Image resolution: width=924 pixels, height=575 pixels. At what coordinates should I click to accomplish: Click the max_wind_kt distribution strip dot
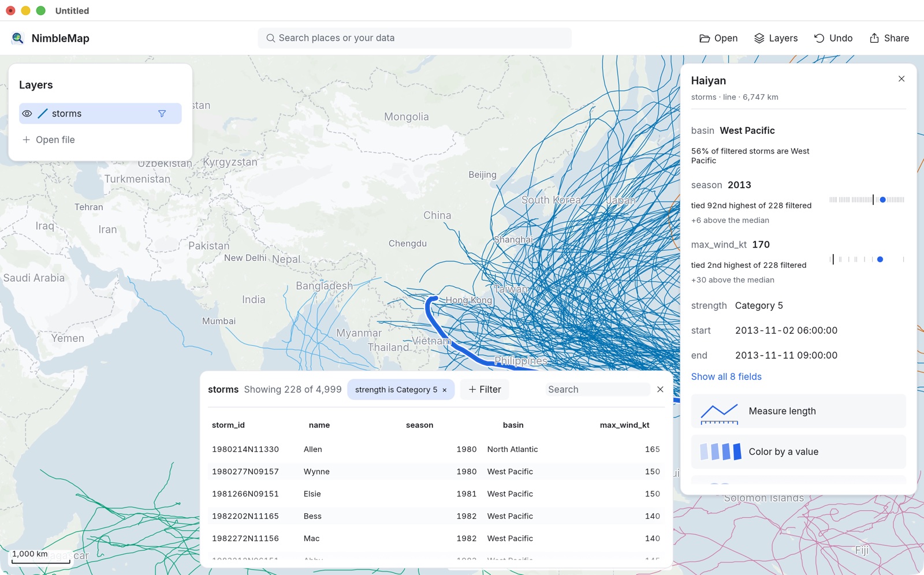pyautogui.click(x=880, y=260)
